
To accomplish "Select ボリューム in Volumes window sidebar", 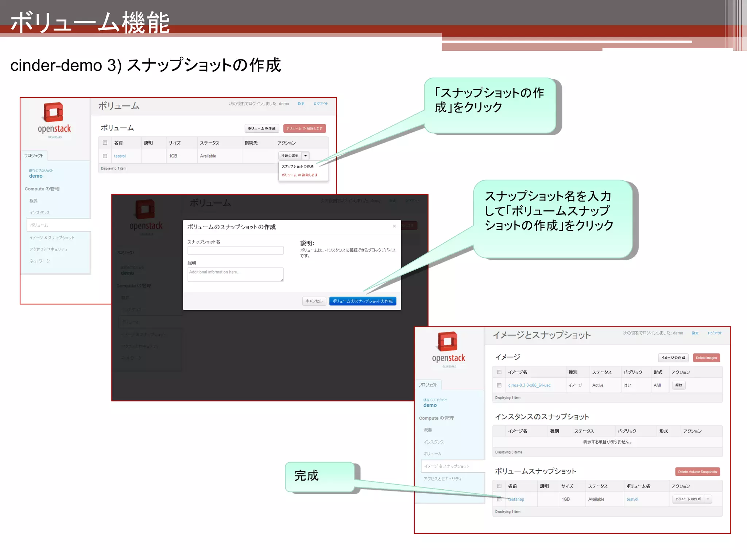I will (x=58, y=225).
